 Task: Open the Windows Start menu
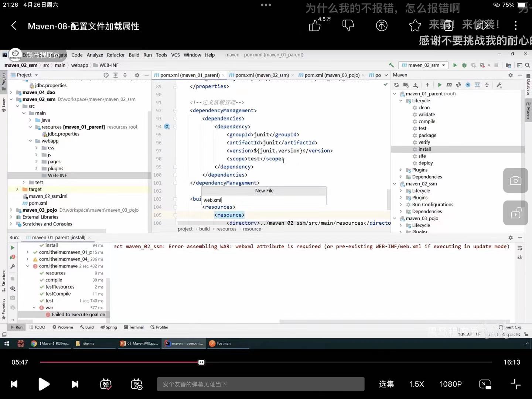coord(6,344)
